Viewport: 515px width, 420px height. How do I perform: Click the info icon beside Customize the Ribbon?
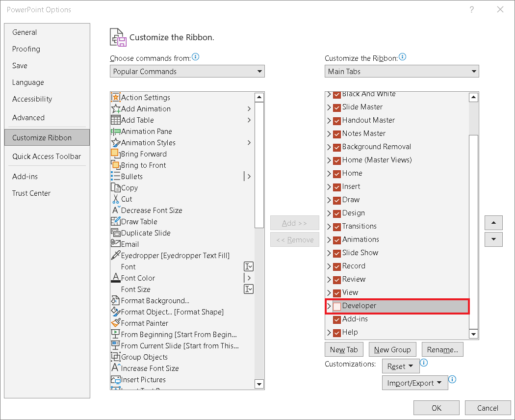click(x=403, y=56)
